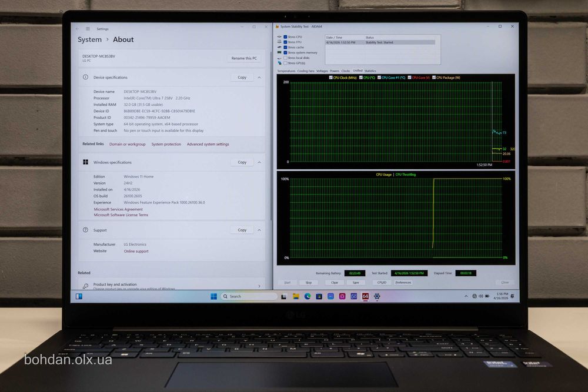The height and width of the screenshot is (392, 588).
Task: Click the Status column header
Action: (400, 38)
